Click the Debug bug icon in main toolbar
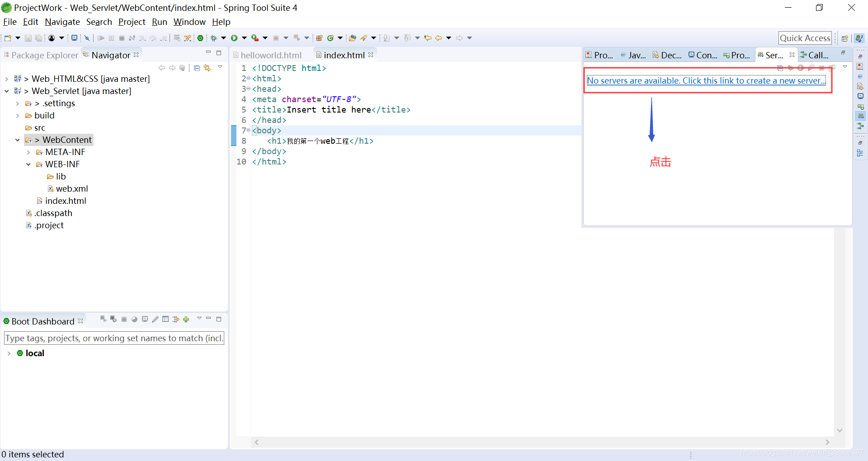868x461 pixels. [214, 38]
